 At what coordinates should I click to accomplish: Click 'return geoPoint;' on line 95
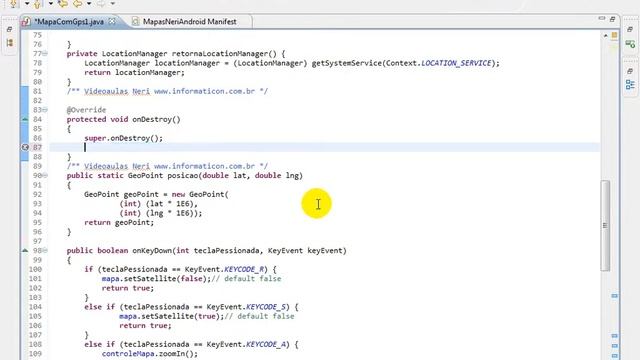coord(119,222)
